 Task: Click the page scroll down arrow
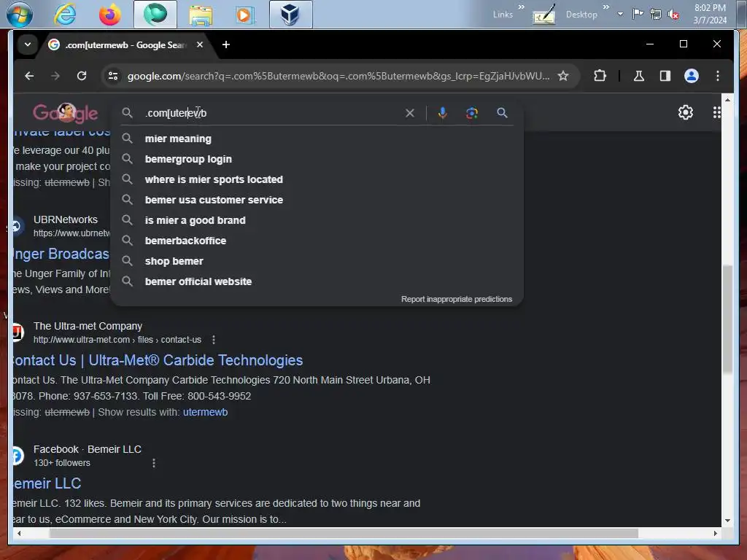[x=727, y=521]
